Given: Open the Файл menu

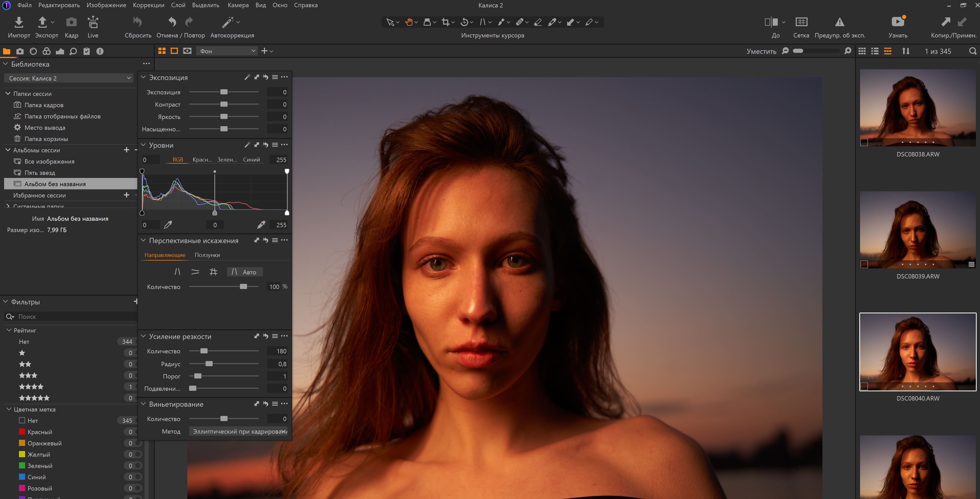Looking at the screenshot, I should point(24,5).
